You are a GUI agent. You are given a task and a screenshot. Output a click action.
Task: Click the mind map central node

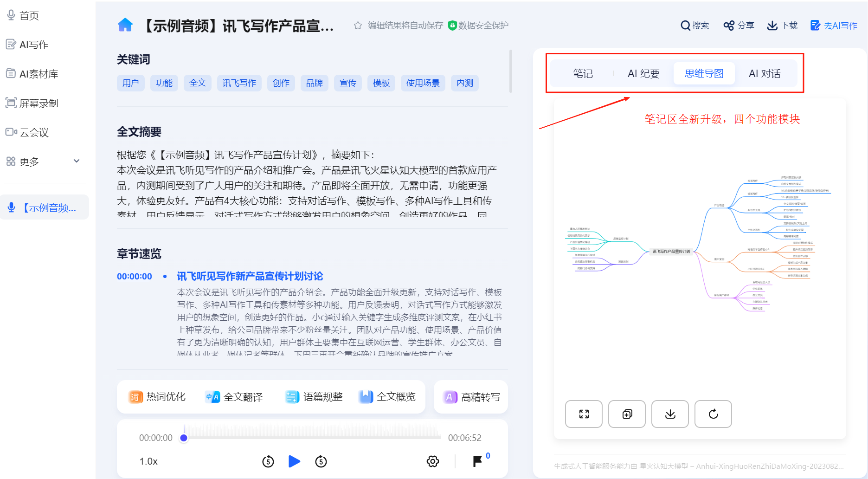click(671, 251)
